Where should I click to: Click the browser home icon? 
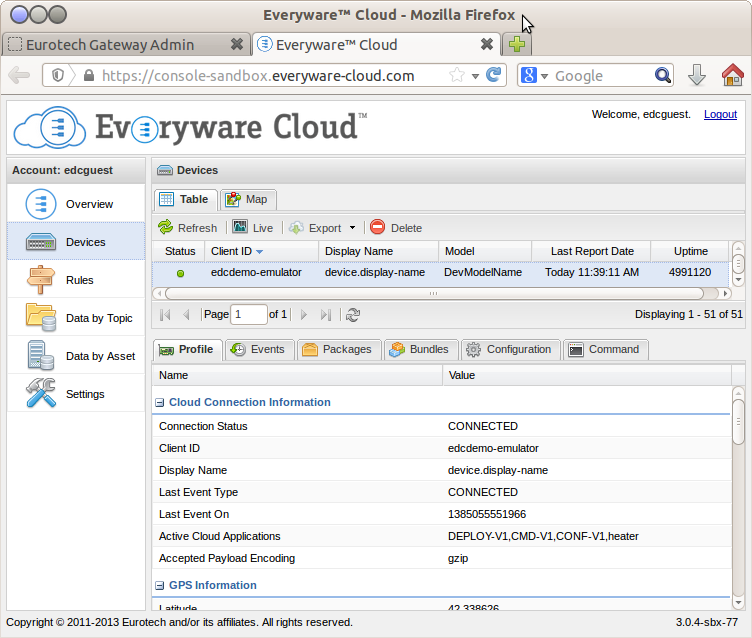click(732, 75)
